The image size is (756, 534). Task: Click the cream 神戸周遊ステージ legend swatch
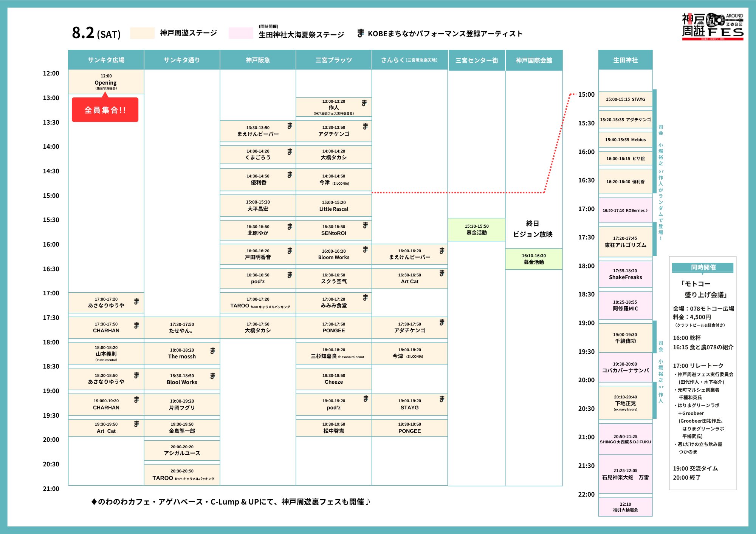(142, 33)
